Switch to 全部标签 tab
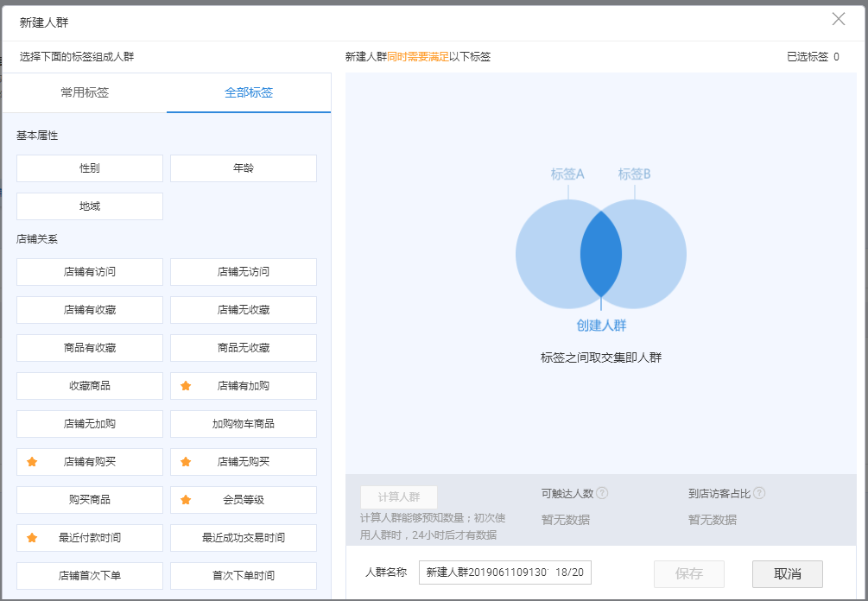The width and height of the screenshot is (868, 601). pos(249,92)
